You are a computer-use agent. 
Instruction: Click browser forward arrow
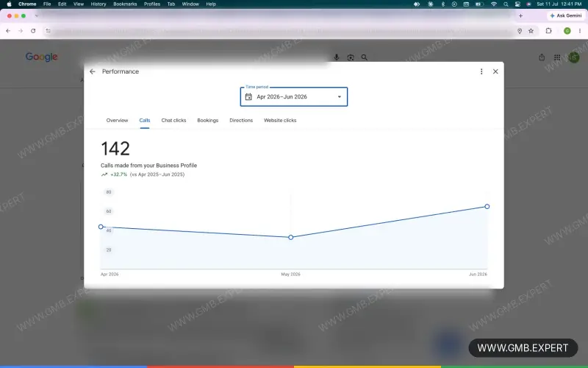click(x=21, y=31)
